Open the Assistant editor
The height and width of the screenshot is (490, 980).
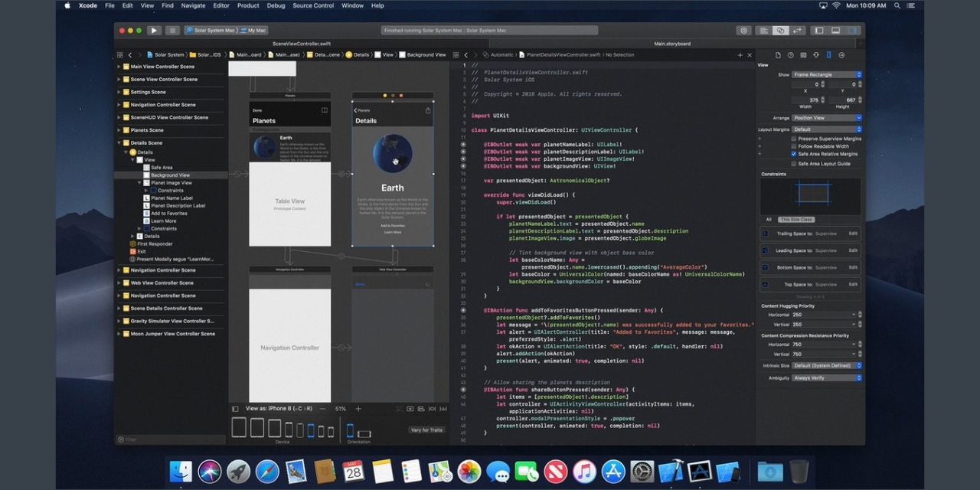point(780,31)
